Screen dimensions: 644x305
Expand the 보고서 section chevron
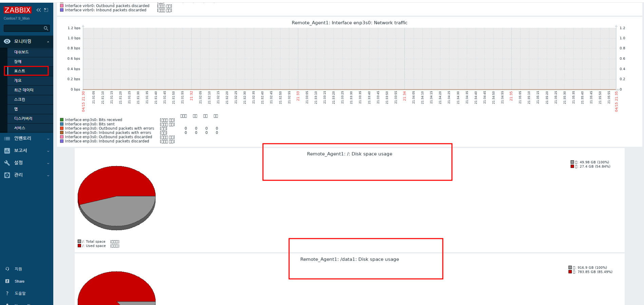[48, 151]
